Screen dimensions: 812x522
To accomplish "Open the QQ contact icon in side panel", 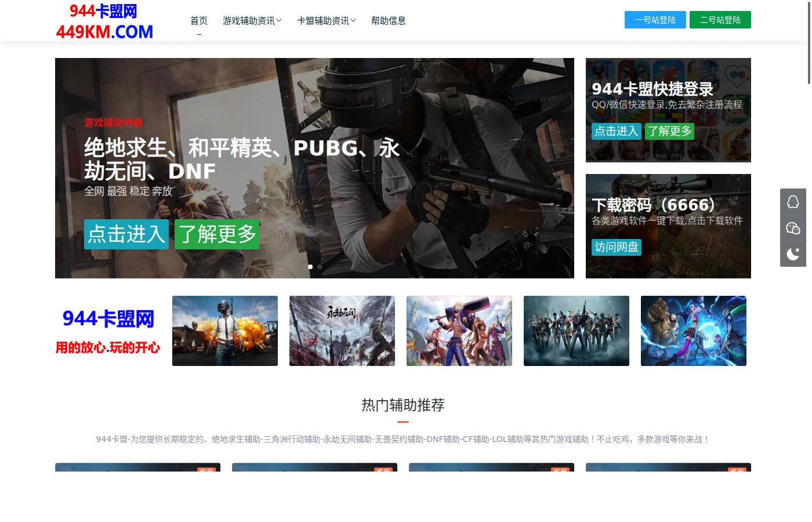I will (x=793, y=202).
